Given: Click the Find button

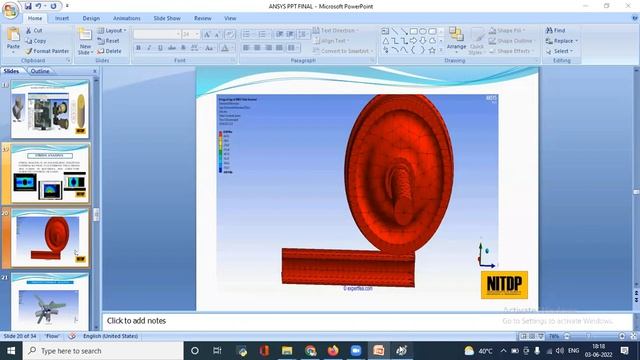Looking at the screenshot, I should coord(556,31).
